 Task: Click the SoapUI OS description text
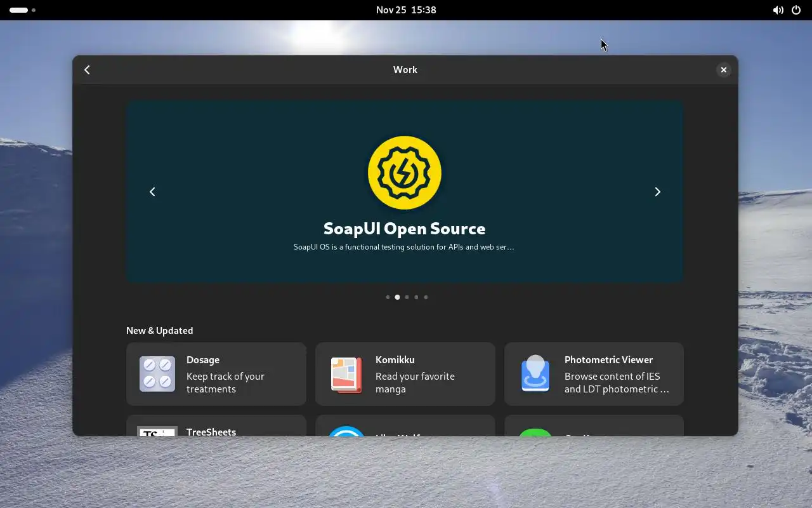404,247
